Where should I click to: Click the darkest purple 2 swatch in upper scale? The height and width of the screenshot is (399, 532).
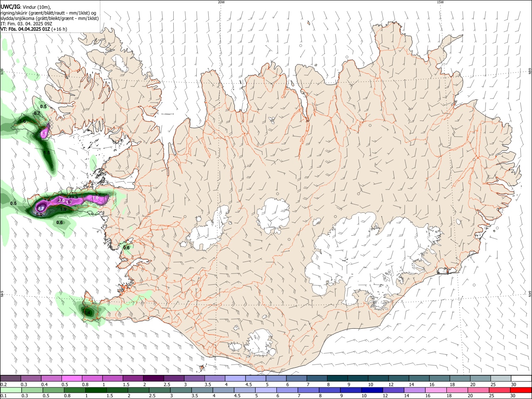[153, 379]
